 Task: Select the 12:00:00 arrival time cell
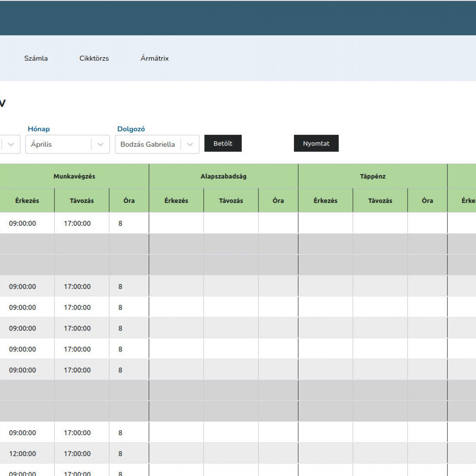click(x=22, y=454)
